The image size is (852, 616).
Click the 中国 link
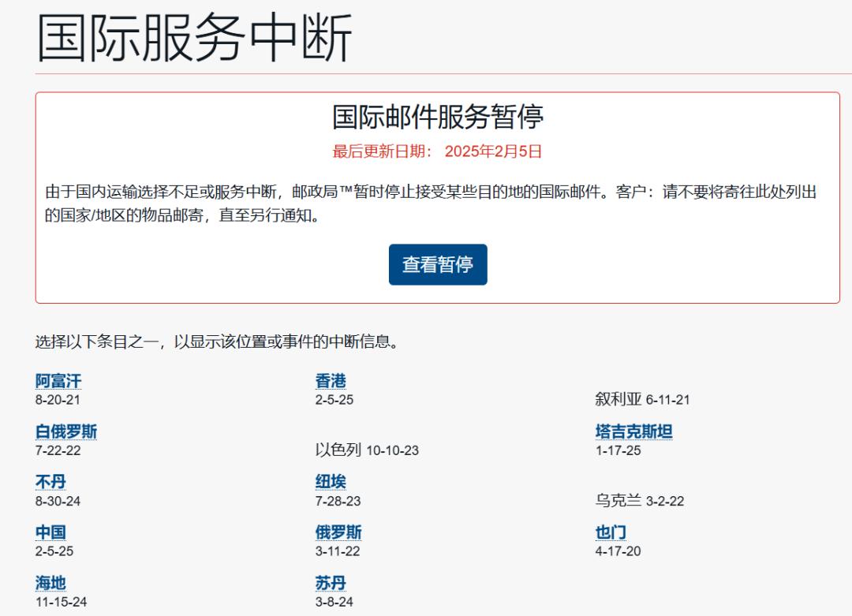50,533
